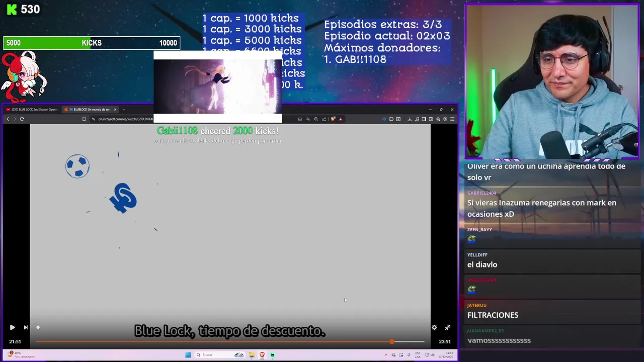This screenshot has height=362, width=644.
Task: Click the crunchyroll.com address bar
Action: [126, 119]
